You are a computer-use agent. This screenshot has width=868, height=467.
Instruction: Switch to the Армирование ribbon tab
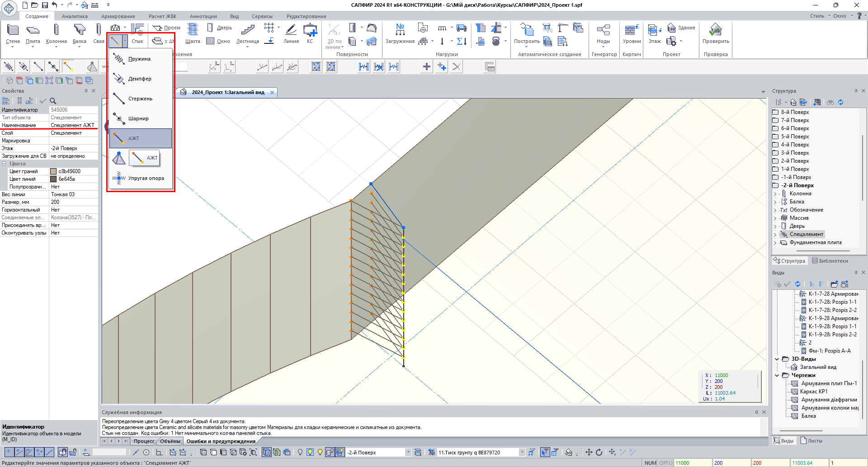[118, 16]
